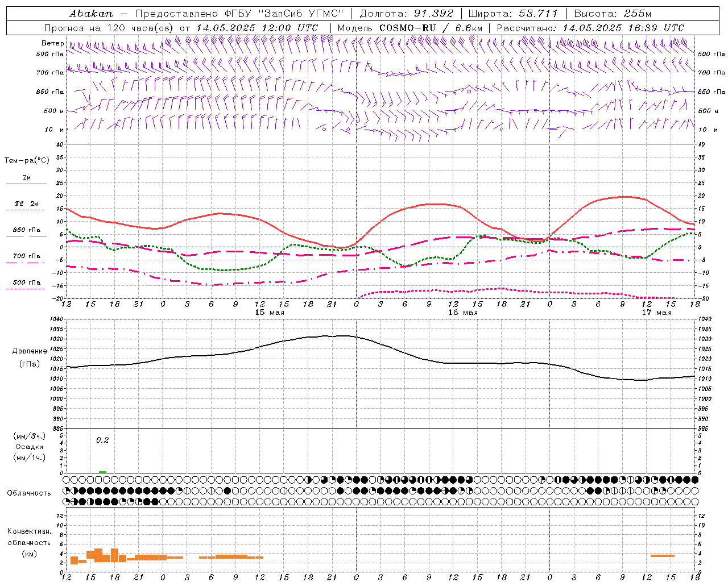Click "40" on left temperature axis
Screen dimensions: 728x582
61,144
